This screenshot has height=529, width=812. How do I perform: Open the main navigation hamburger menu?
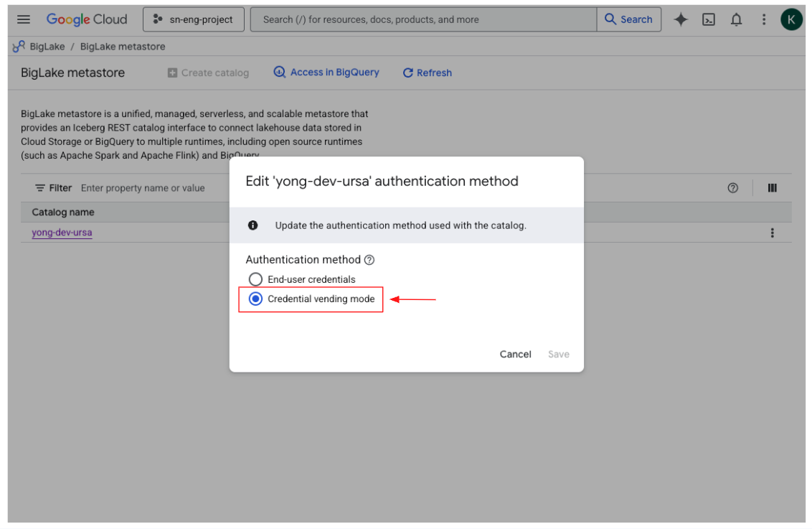coord(24,19)
